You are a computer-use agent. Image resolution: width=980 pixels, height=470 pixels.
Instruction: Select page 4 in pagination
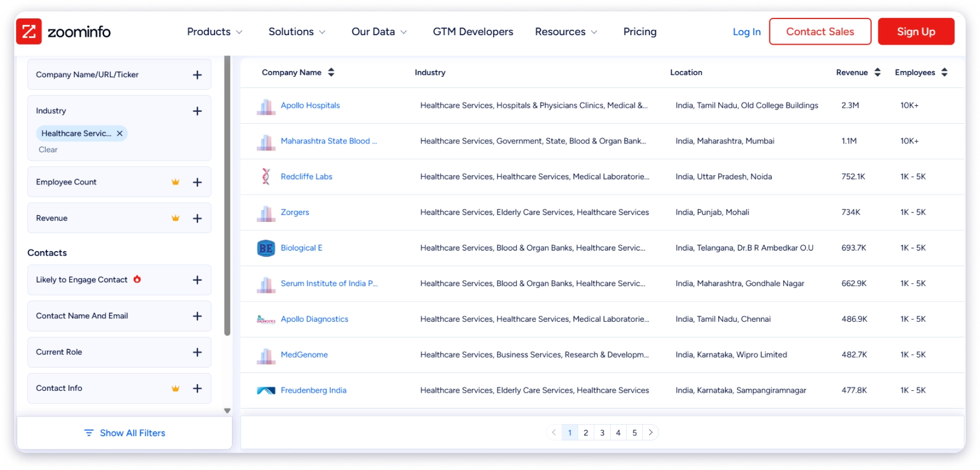[618, 433]
